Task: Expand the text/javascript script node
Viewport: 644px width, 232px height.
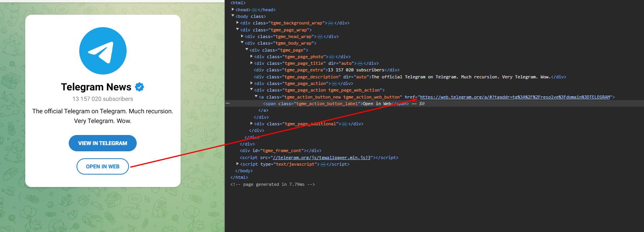Action: click(x=238, y=164)
